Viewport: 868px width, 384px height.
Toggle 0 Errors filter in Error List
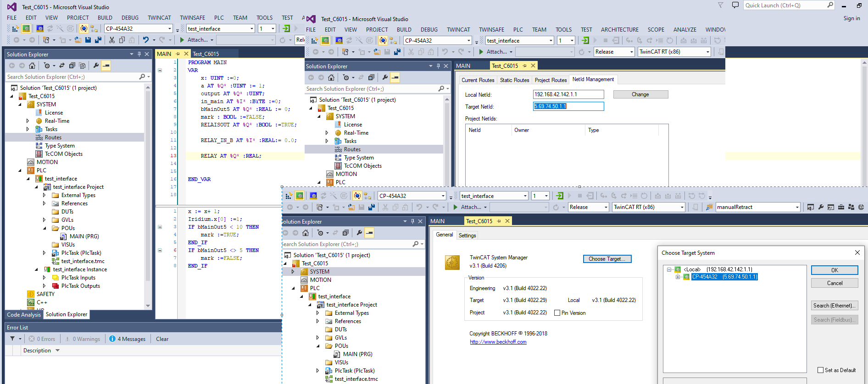click(x=42, y=339)
